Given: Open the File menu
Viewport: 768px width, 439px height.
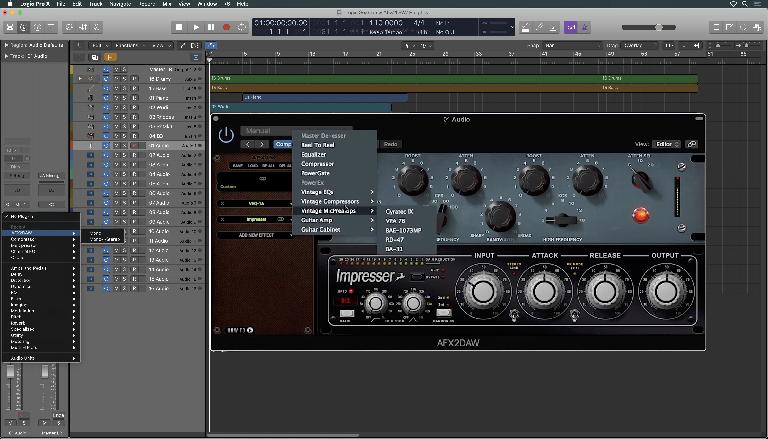Looking at the screenshot, I should (61, 3).
